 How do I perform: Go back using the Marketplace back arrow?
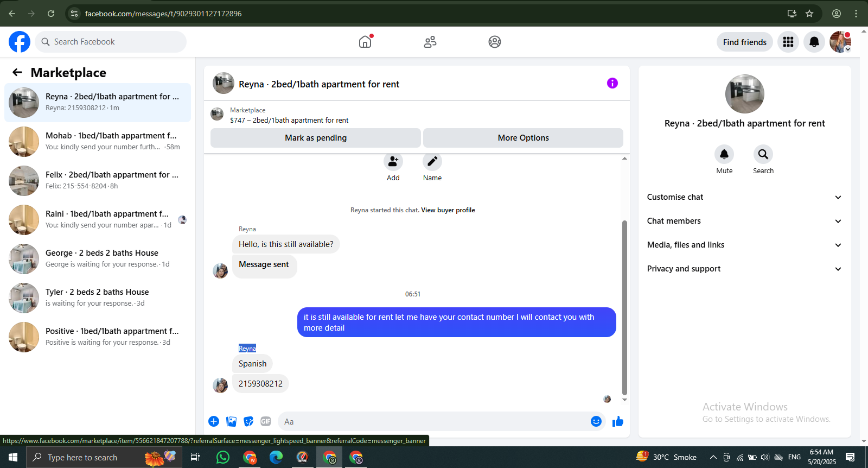(17, 72)
